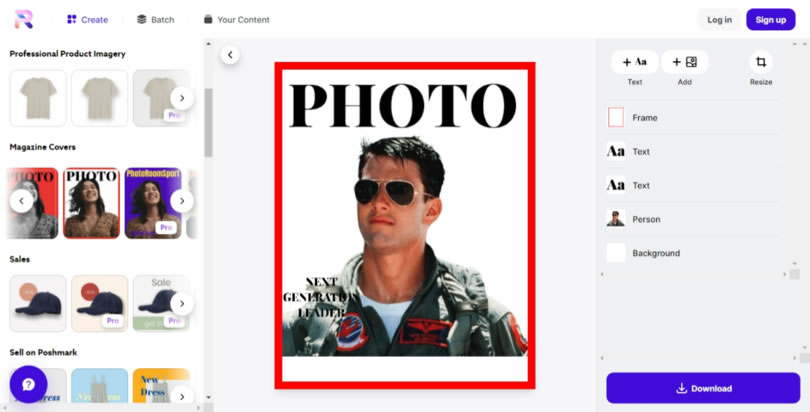Click the Magazine Covers heading

click(42, 147)
